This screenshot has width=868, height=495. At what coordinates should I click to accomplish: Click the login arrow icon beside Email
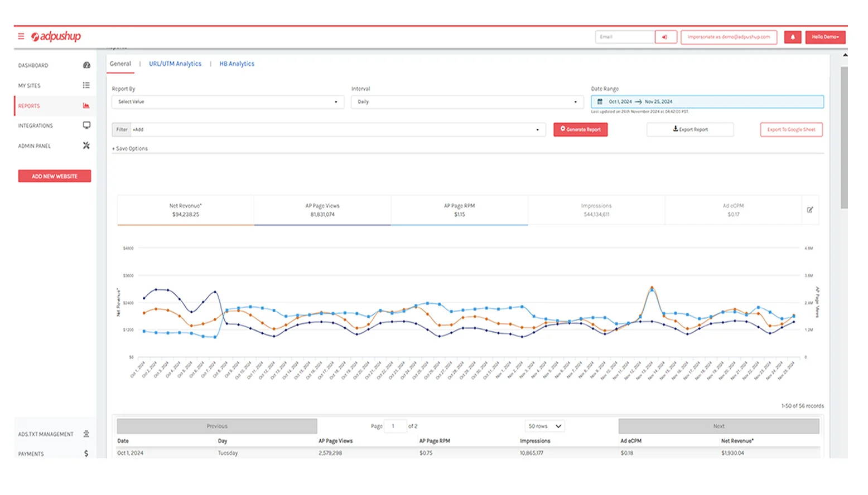pos(666,37)
